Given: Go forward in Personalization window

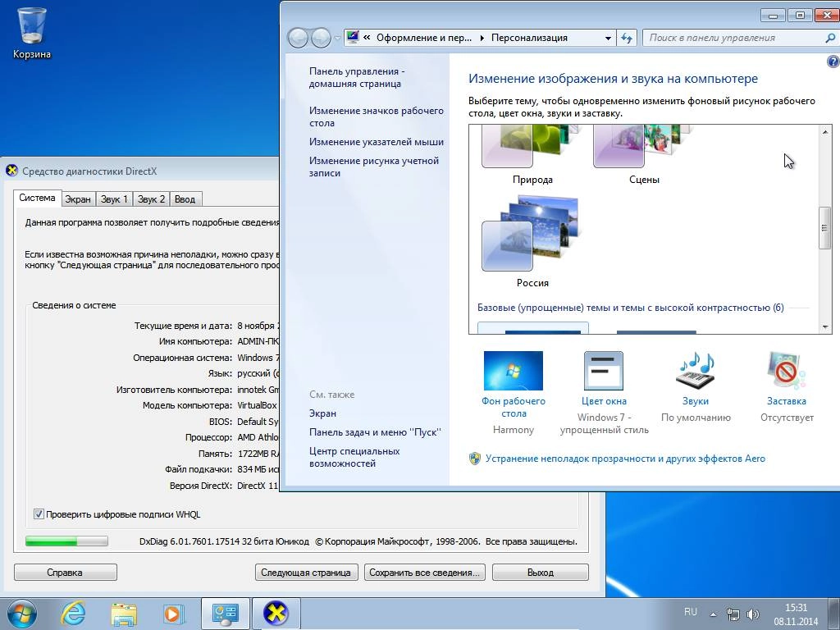Looking at the screenshot, I should [x=321, y=38].
